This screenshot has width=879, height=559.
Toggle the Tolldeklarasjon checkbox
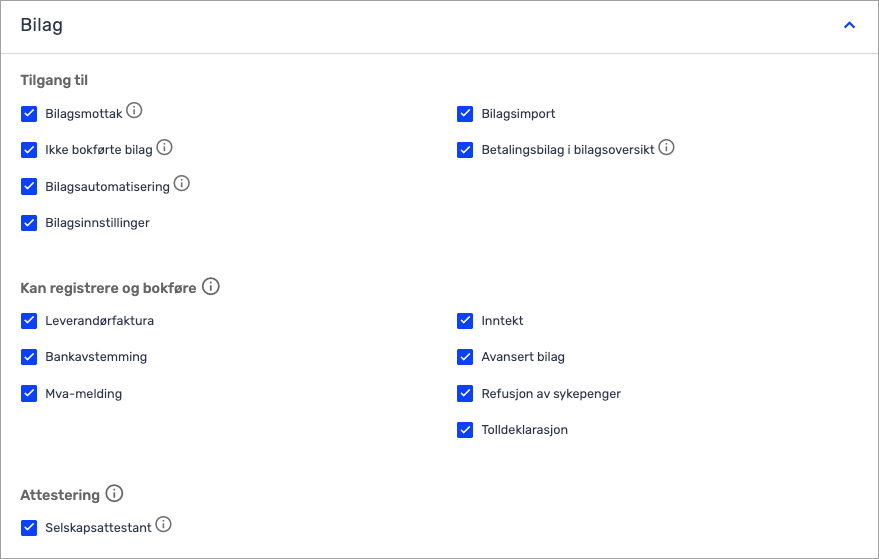point(465,430)
